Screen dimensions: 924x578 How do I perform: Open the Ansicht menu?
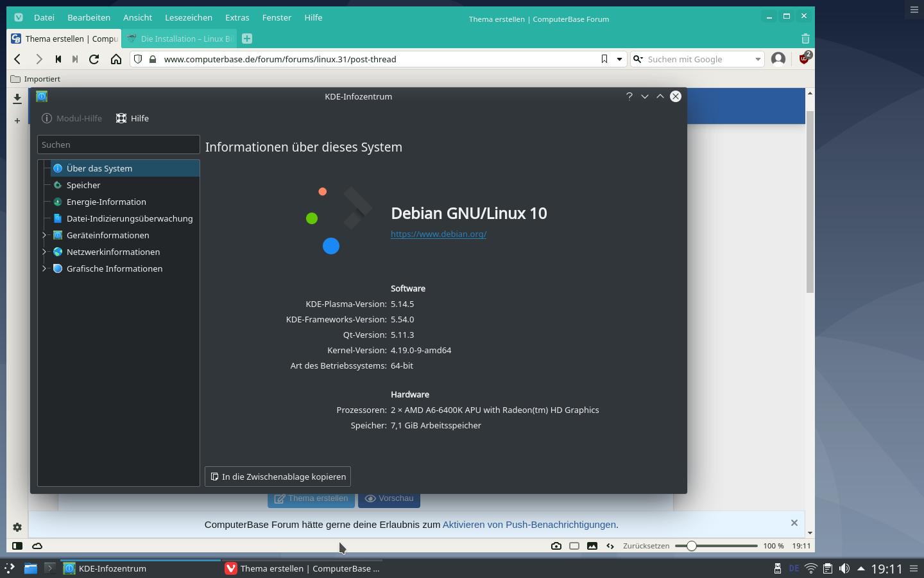[138, 17]
